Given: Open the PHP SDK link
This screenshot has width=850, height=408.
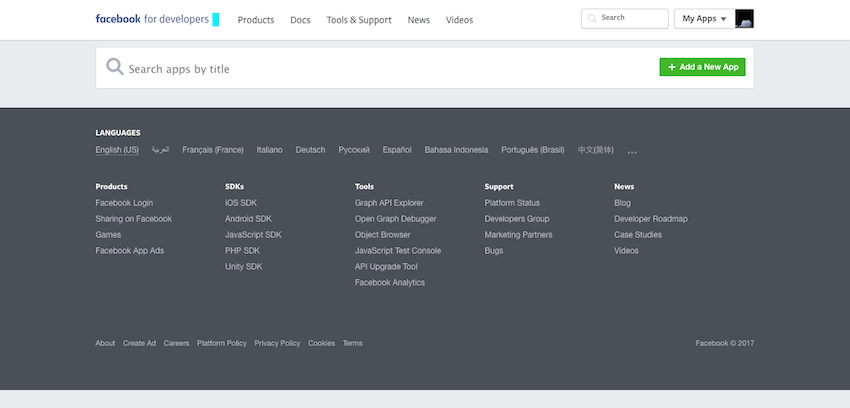Looking at the screenshot, I should 242,251.
